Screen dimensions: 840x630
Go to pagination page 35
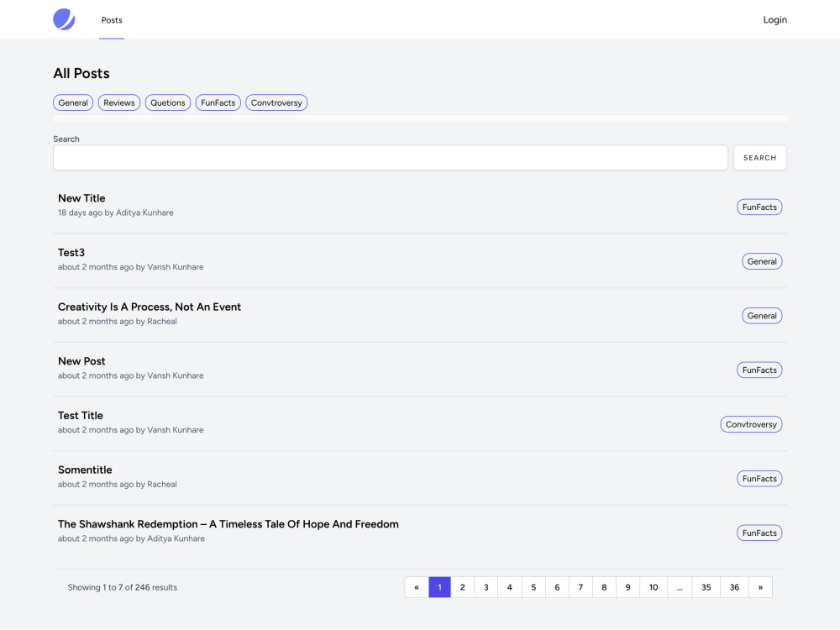(x=706, y=587)
